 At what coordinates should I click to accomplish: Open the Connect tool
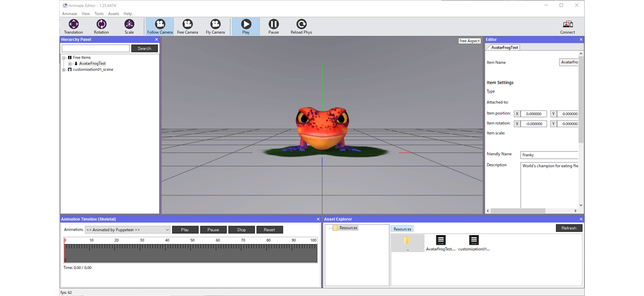pos(567,26)
